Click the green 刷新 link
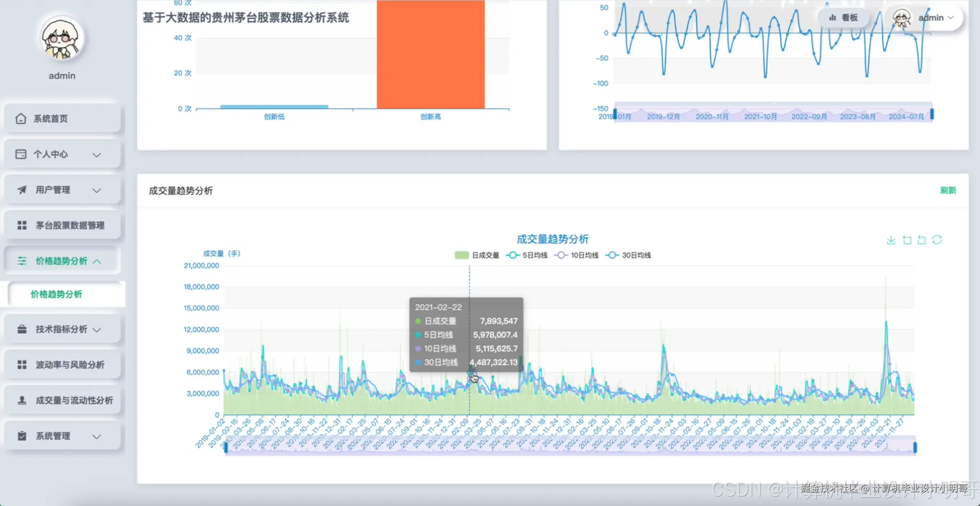 948,190
